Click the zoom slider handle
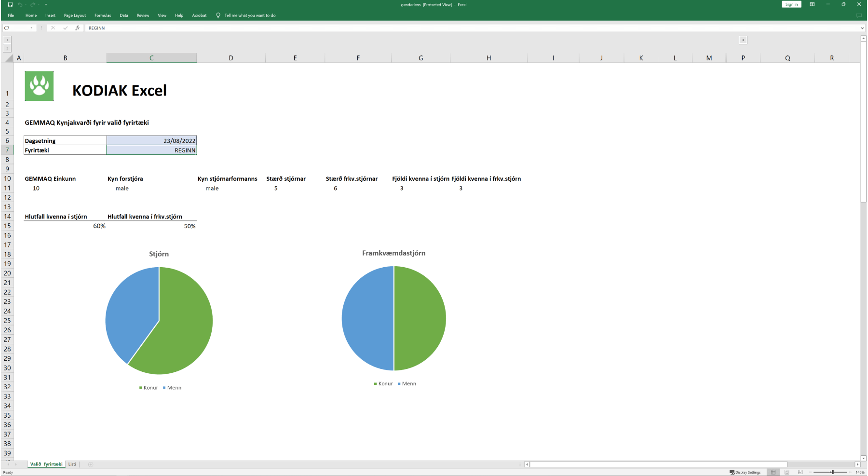This screenshot has width=868, height=476. coord(833,472)
